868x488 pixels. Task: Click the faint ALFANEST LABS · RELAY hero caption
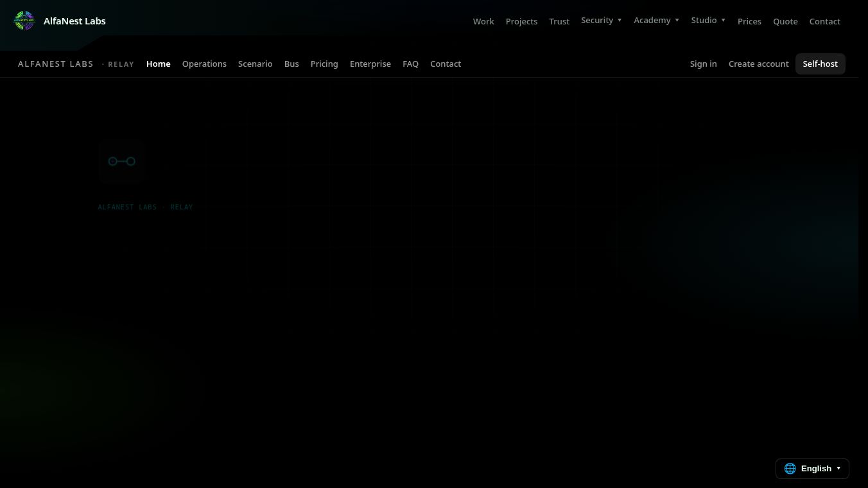pos(146,207)
